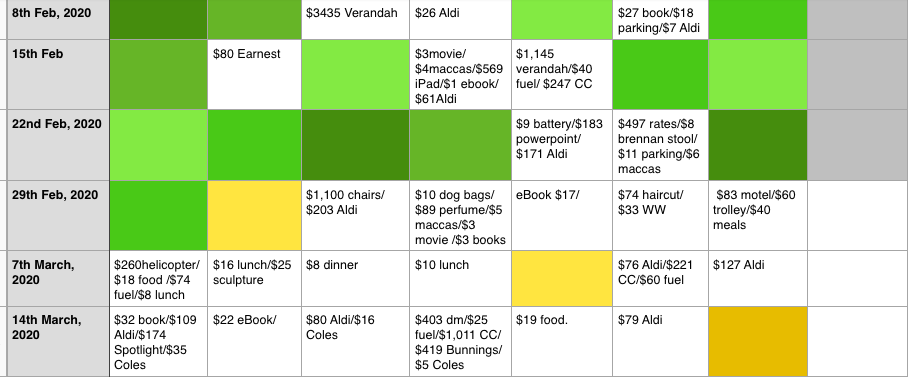Select the $9 battery/$183 powerpoint cell
Screen dimensions: 918x377
562,145
